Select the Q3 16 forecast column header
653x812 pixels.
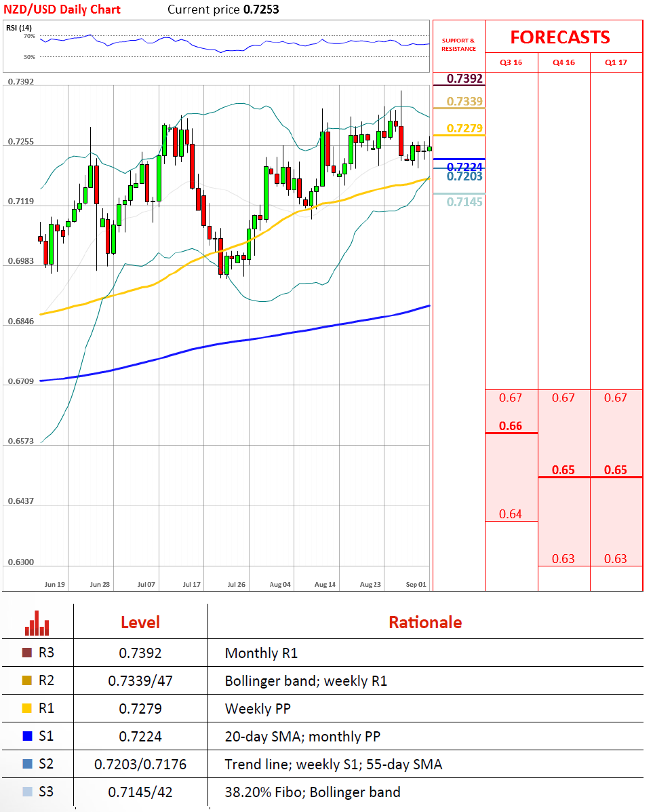click(511, 62)
